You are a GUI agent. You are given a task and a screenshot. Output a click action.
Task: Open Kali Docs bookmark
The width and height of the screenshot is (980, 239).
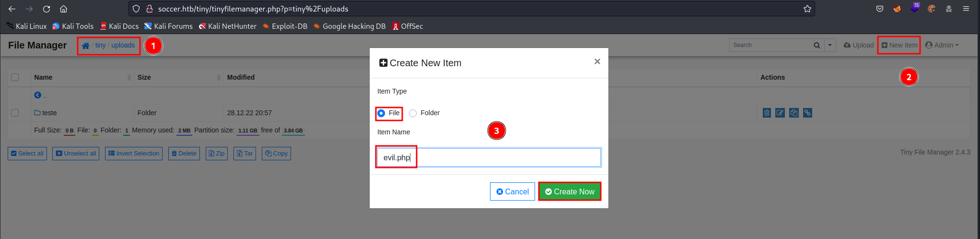pyautogui.click(x=119, y=26)
